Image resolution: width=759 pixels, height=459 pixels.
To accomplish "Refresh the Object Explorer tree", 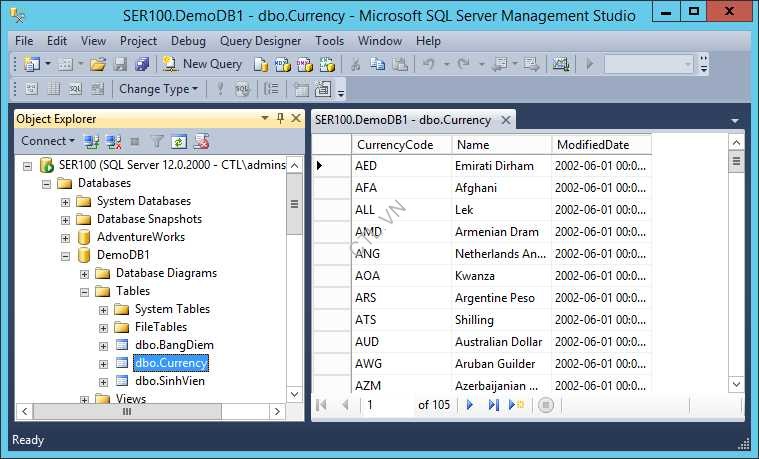I will pyautogui.click(x=179, y=142).
